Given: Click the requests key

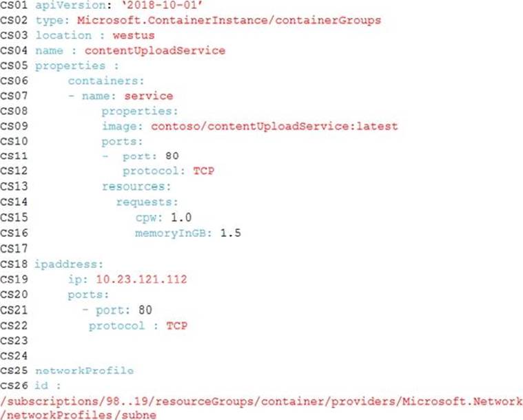Looking at the screenshot, I should click(x=147, y=202).
